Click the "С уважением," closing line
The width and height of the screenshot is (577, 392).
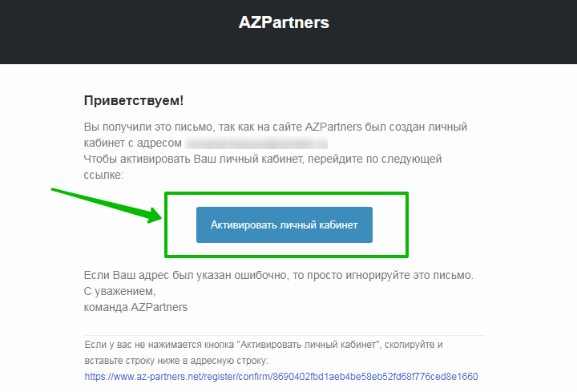[x=120, y=291]
